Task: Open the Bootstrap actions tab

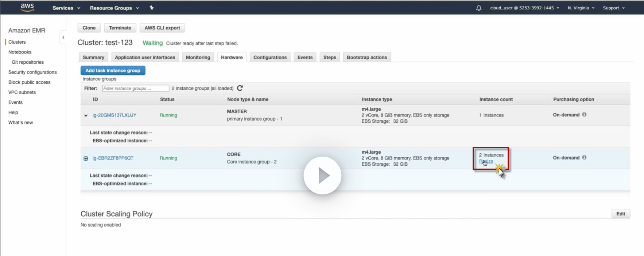Action: pos(367,57)
